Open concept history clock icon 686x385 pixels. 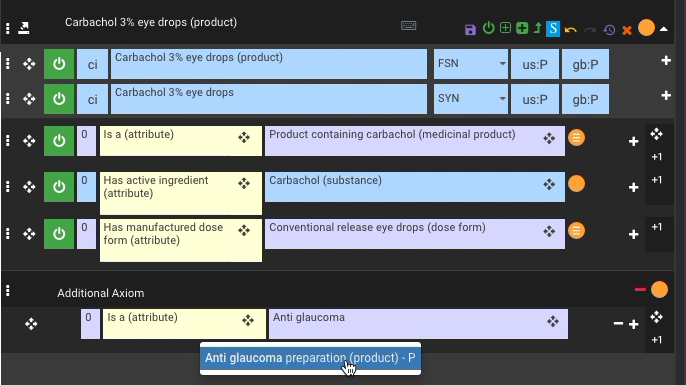(609, 30)
